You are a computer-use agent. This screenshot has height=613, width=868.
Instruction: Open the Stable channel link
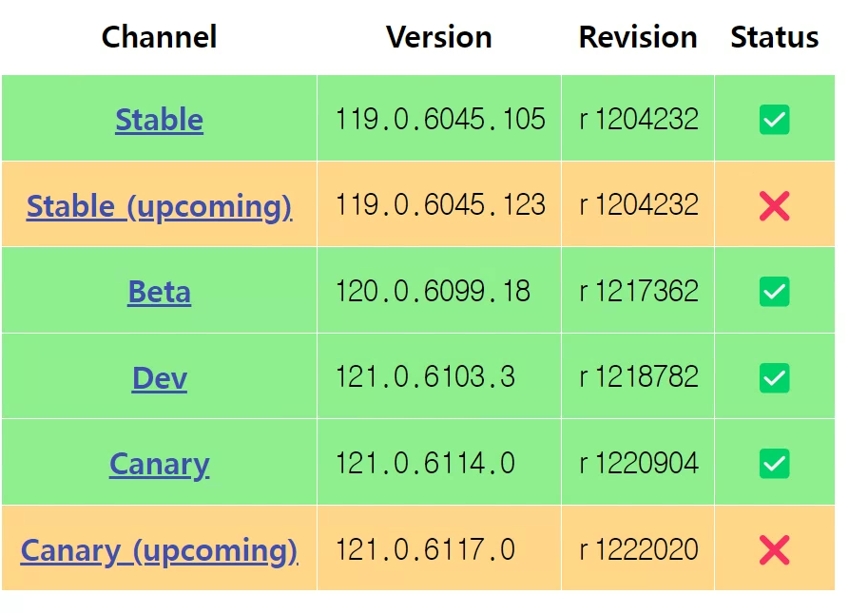tap(160, 120)
